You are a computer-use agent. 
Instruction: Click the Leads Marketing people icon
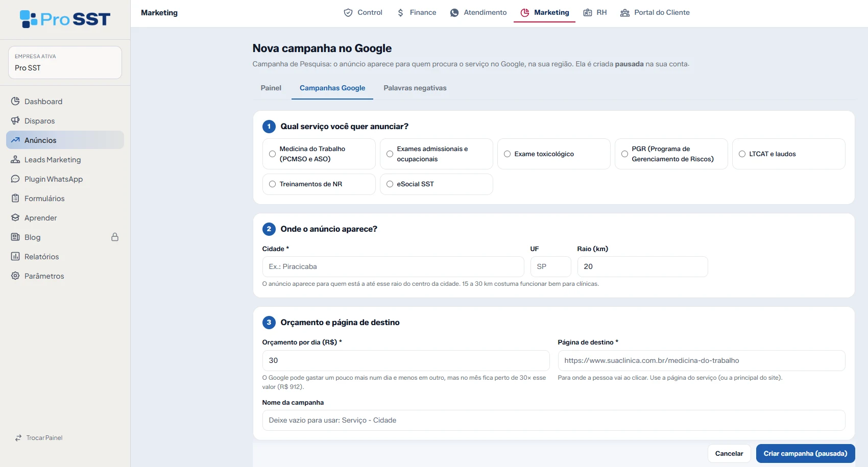click(15, 159)
